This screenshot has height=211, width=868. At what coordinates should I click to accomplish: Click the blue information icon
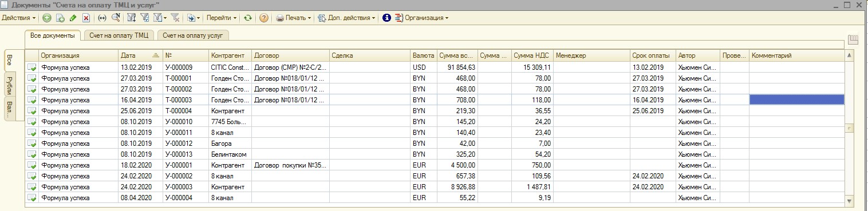(x=386, y=18)
